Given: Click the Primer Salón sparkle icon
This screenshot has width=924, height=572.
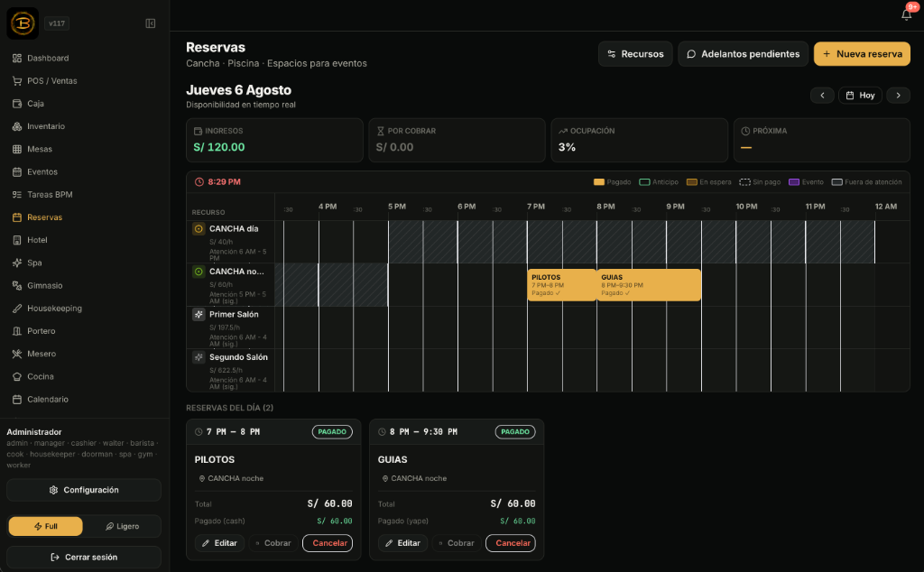Looking at the screenshot, I should point(199,315).
